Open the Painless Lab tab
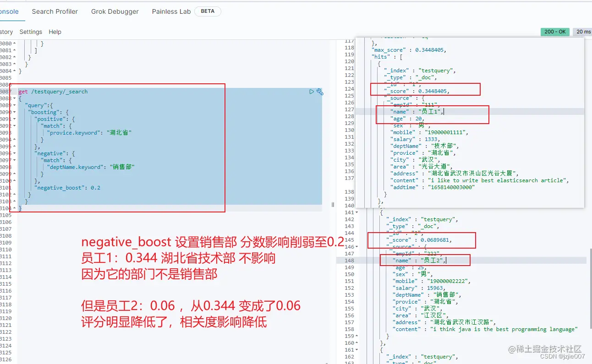Screen dimensions: 592x364 tap(171, 11)
